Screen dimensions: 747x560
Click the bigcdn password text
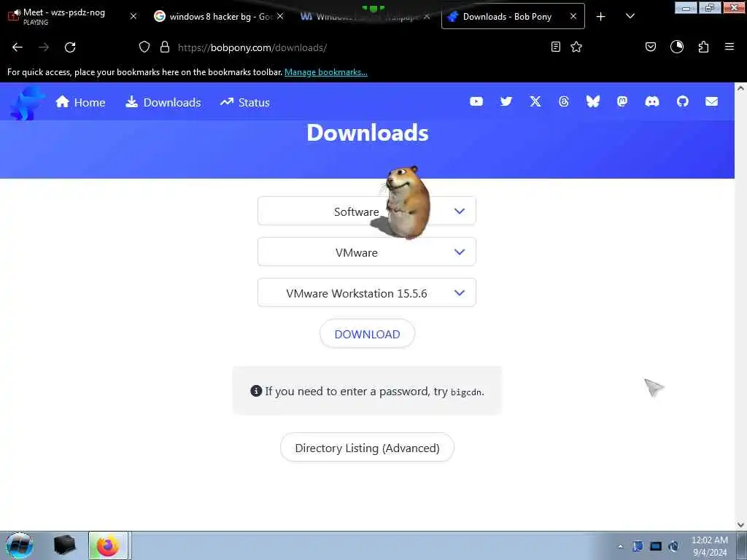[x=466, y=392]
